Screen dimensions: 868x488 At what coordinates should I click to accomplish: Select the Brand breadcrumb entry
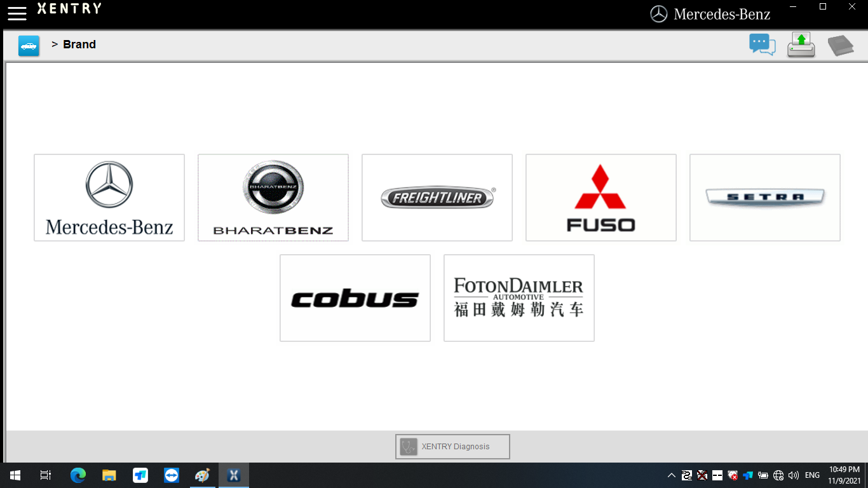coord(79,44)
